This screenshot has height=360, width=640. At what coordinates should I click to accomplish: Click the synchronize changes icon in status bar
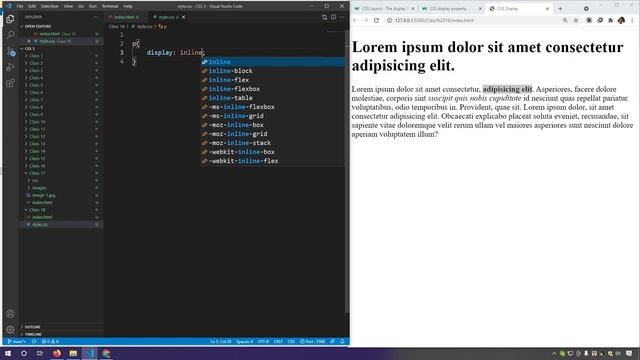[34, 342]
